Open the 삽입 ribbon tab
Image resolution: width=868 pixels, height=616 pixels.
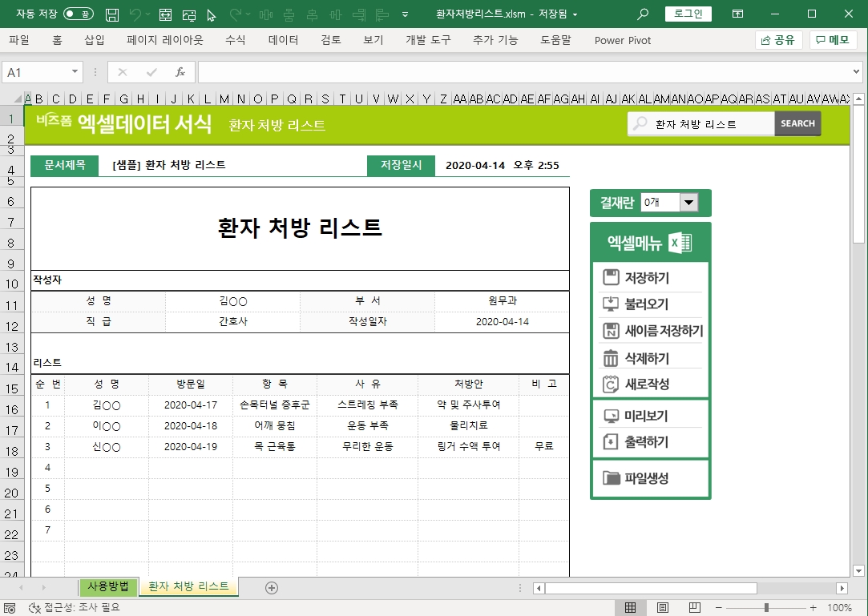click(95, 40)
